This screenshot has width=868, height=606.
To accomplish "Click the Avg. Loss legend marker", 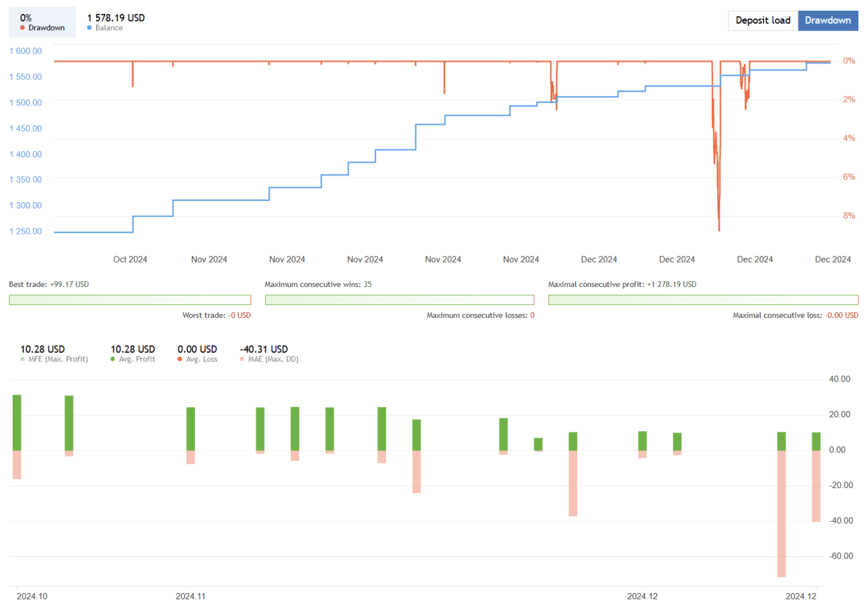I will [180, 359].
